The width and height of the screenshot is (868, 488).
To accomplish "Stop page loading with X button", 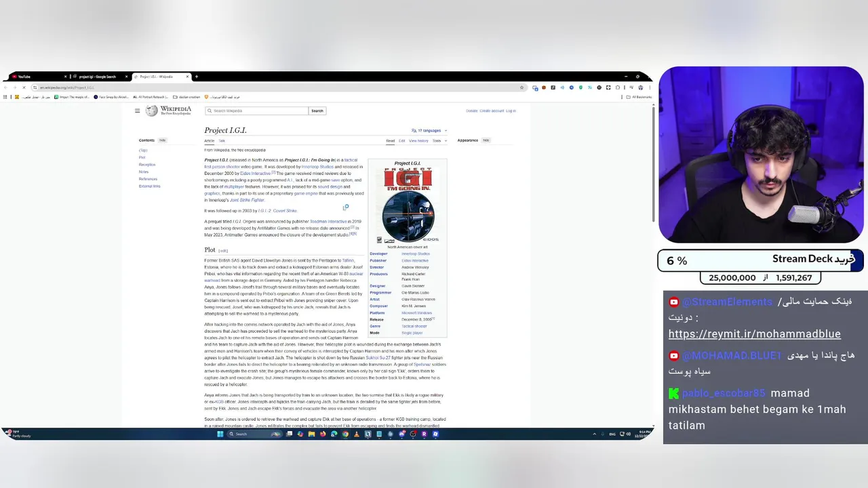I will pyautogui.click(x=23, y=87).
